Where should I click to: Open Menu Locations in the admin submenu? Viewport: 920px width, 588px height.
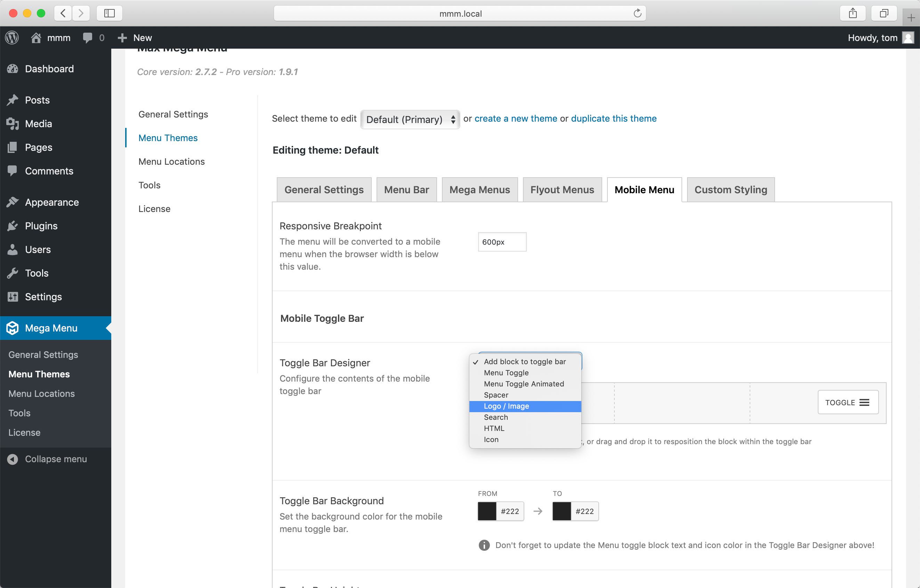coord(42,394)
